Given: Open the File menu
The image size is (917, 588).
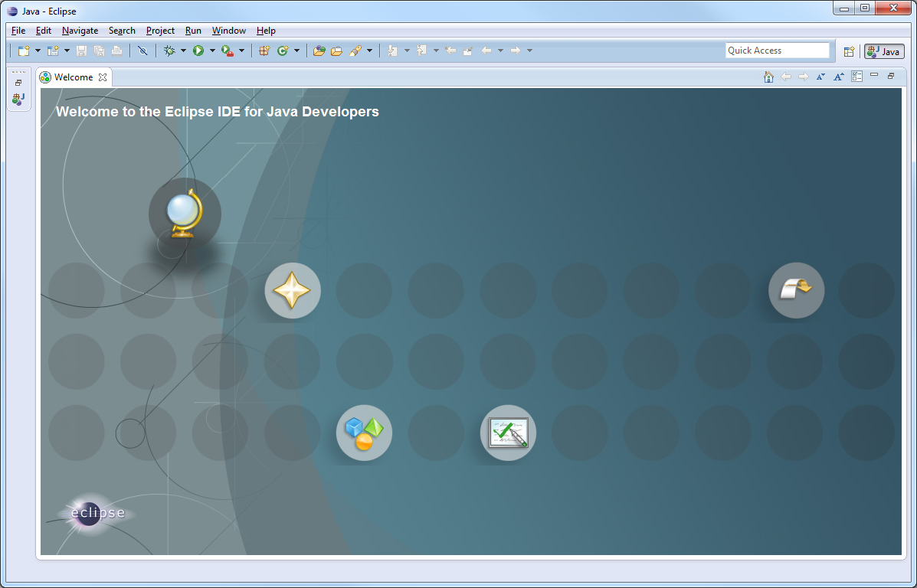Looking at the screenshot, I should [18, 31].
